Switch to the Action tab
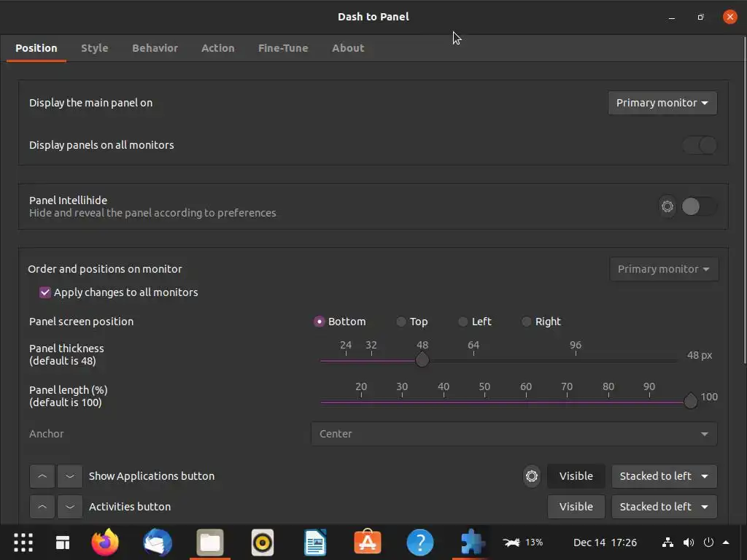Screen dimensions: 747x560 (217, 48)
